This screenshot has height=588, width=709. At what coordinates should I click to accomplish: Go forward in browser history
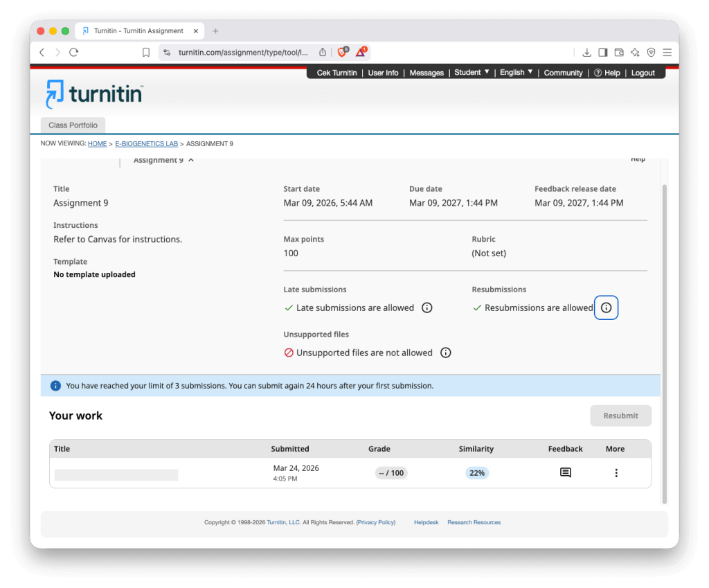[57, 53]
